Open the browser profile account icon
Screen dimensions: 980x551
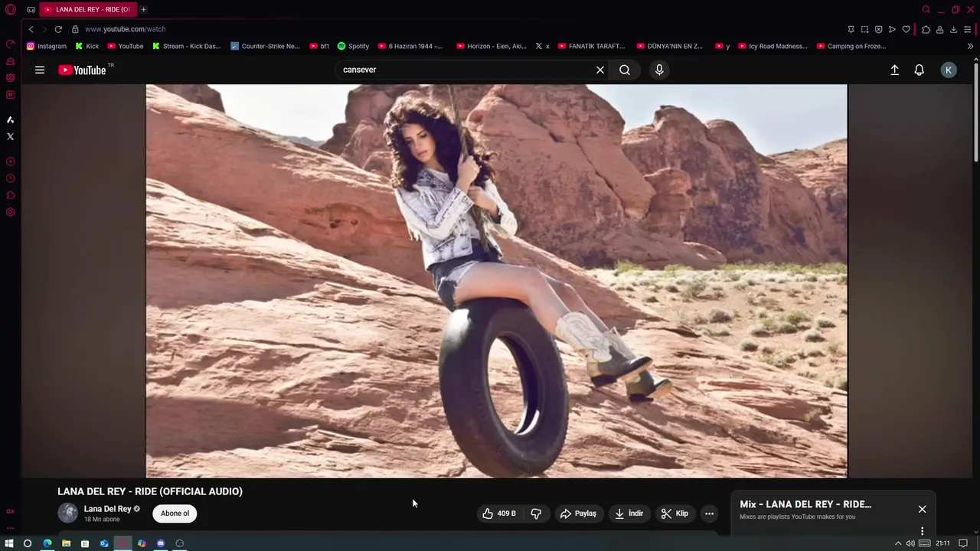[939, 29]
